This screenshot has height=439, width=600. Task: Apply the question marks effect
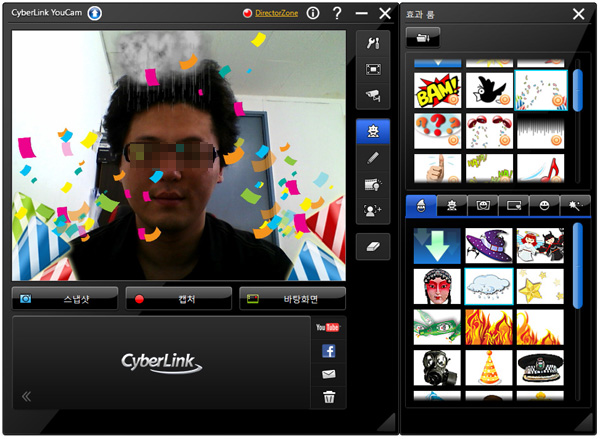click(x=437, y=131)
